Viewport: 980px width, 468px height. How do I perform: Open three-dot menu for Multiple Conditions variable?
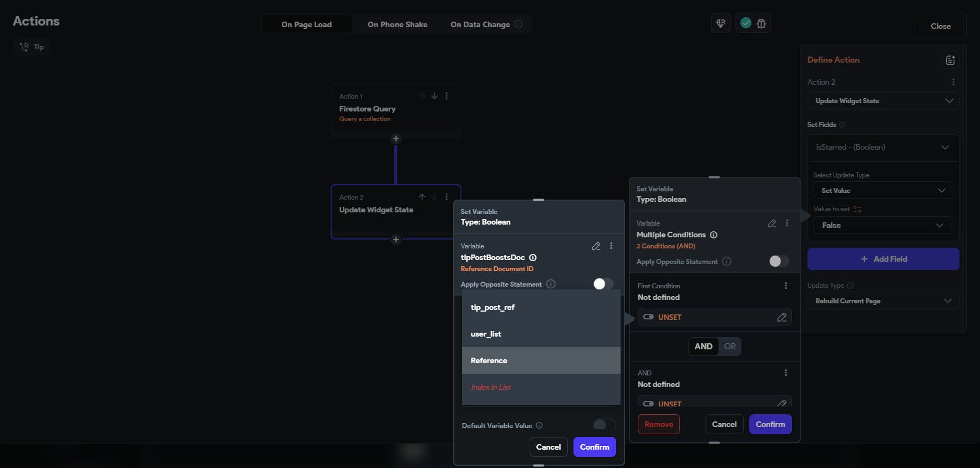pyautogui.click(x=787, y=223)
